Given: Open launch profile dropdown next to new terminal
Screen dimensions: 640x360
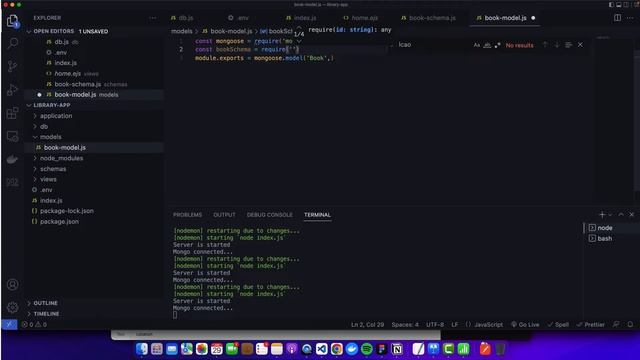Looking at the screenshot, I should pyautogui.click(x=610, y=215).
